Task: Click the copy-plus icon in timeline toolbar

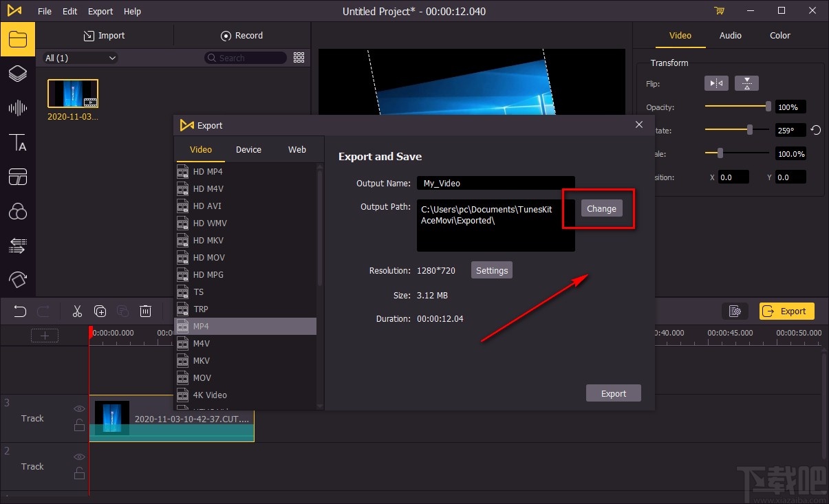Action: tap(100, 311)
